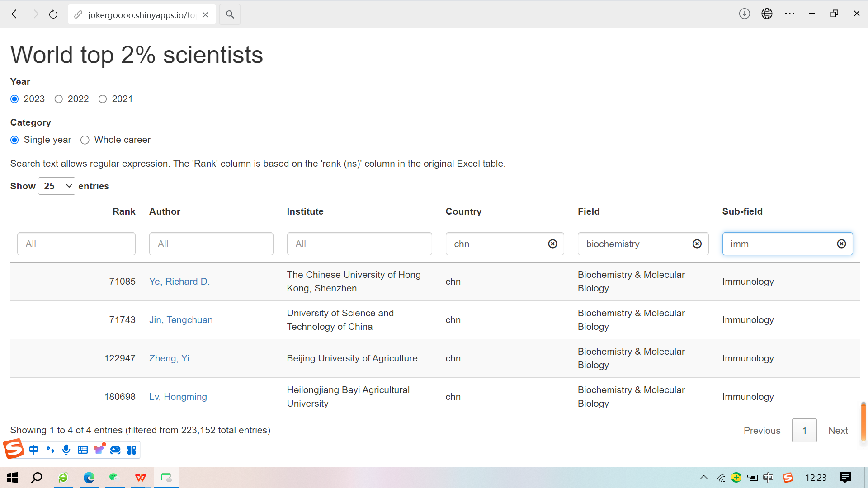Open the browser downloads icon

744,14
